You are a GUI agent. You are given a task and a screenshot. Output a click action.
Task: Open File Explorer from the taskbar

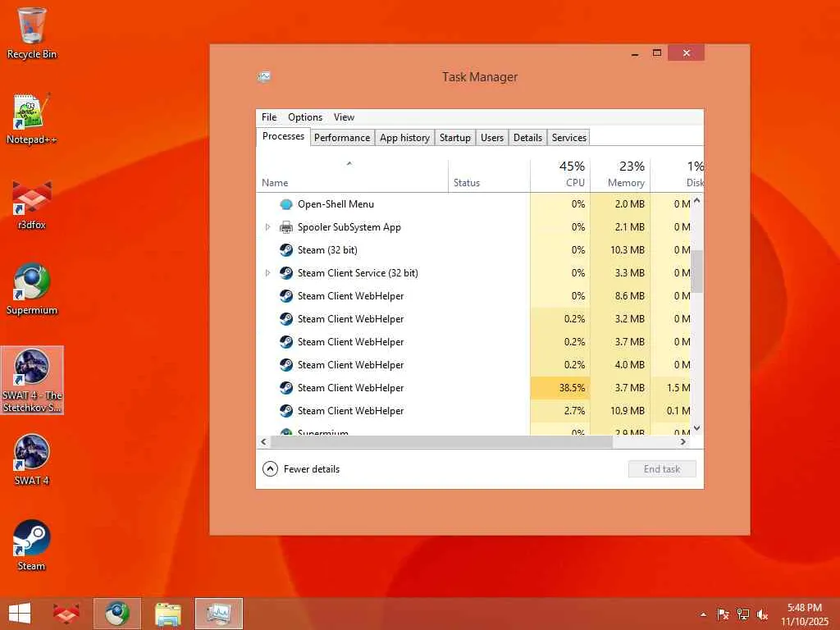[x=168, y=614]
